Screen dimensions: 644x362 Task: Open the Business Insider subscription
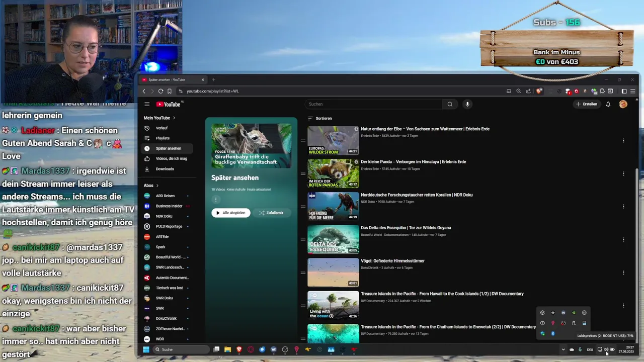click(x=166, y=206)
